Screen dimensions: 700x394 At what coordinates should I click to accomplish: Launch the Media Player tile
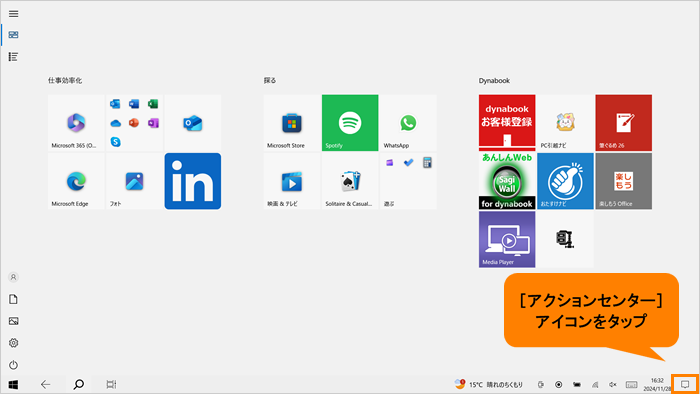[x=507, y=240]
